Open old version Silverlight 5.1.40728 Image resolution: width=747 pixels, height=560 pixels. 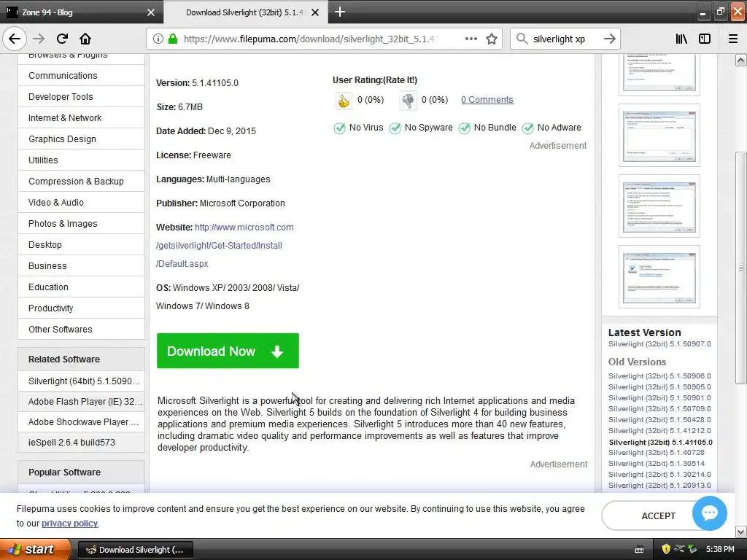(x=656, y=452)
